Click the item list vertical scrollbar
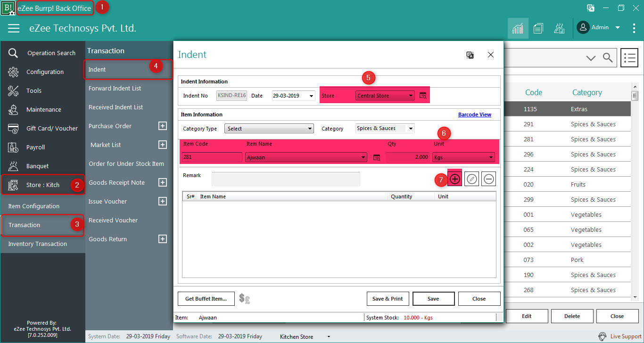The height and width of the screenshot is (343, 644). pyautogui.click(x=635, y=192)
